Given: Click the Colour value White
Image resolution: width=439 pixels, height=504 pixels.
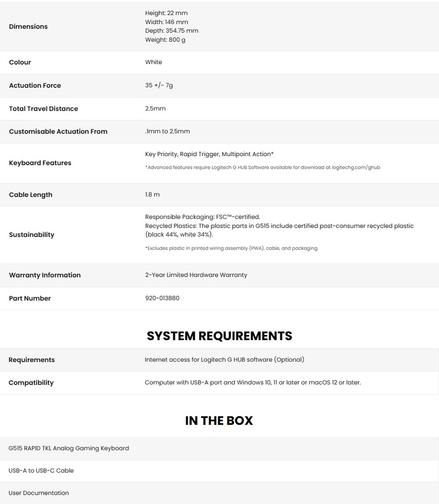Looking at the screenshot, I should pyautogui.click(x=153, y=62).
